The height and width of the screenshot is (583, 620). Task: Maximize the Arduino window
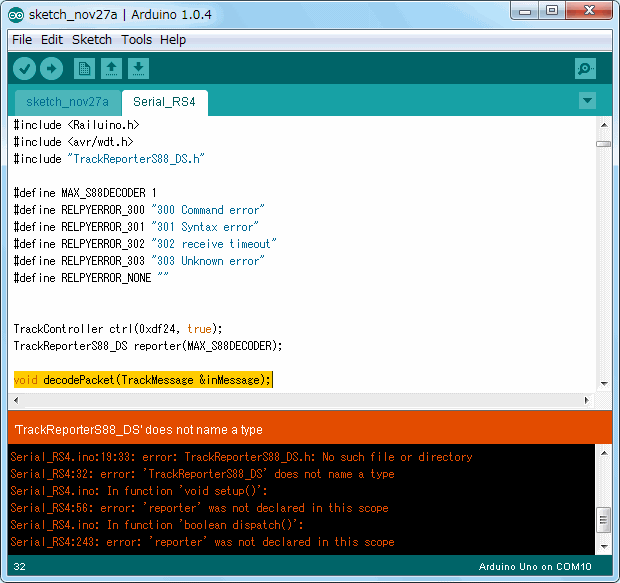point(552,11)
